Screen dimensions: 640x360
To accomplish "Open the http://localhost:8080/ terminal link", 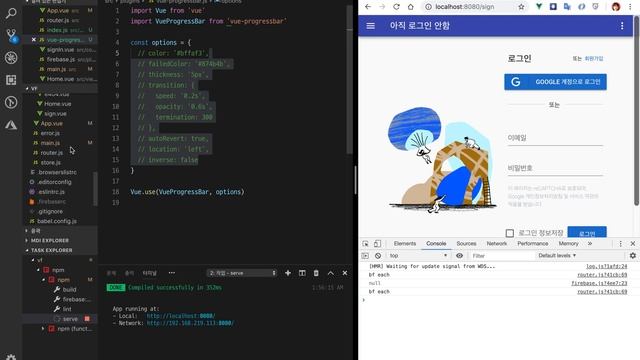I will point(181,316).
